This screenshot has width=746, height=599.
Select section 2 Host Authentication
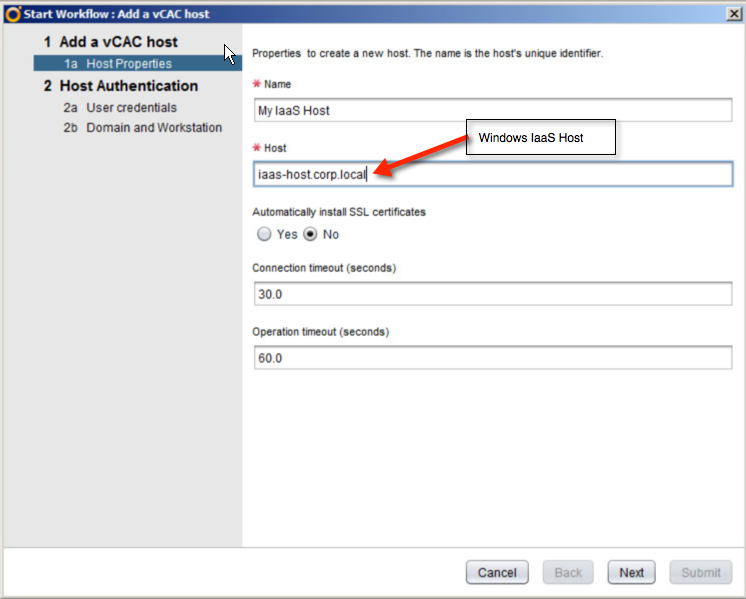[x=121, y=86]
